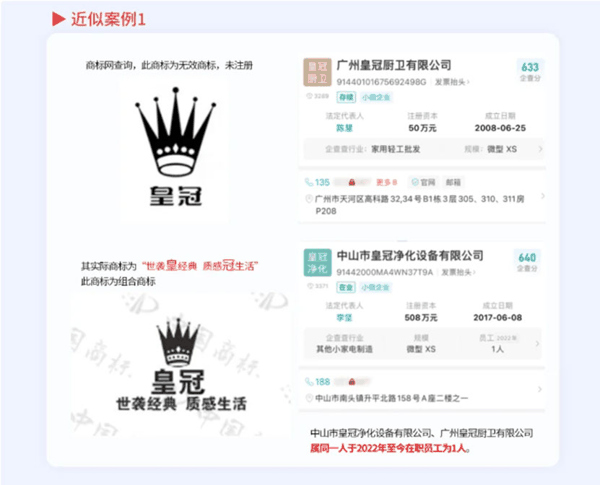Image resolution: width=600 pixels, height=485 pixels.
Task: Expand the 广州市天河区高科路 address row arrow
Action: tap(541, 197)
